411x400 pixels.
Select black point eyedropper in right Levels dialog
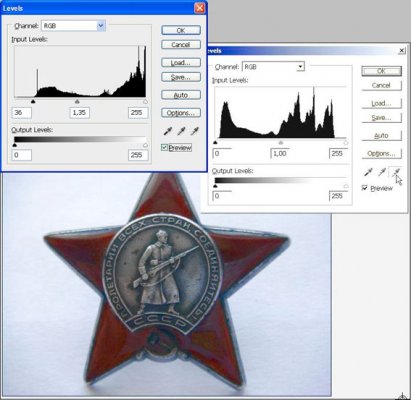368,172
